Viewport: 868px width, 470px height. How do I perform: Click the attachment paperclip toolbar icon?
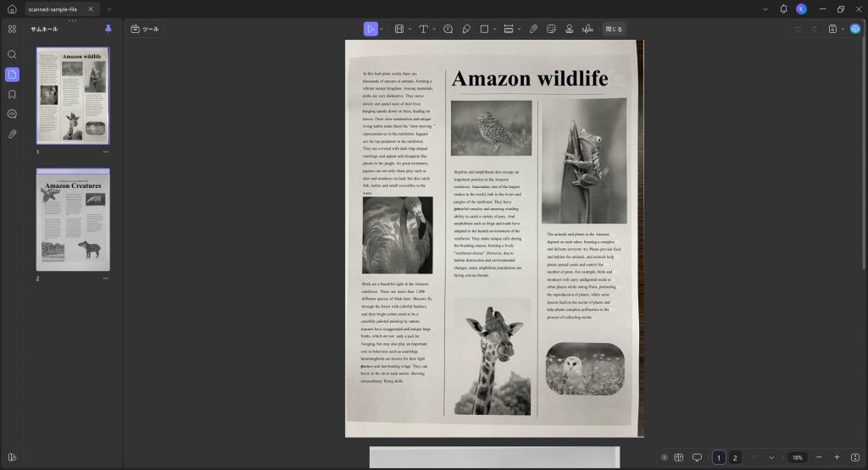pos(533,29)
